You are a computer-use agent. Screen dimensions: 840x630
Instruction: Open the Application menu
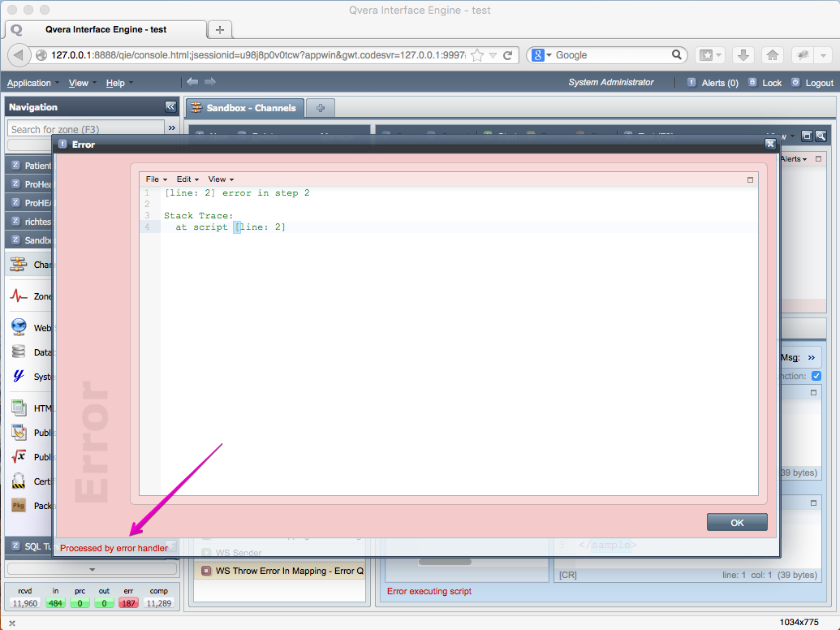(32, 83)
